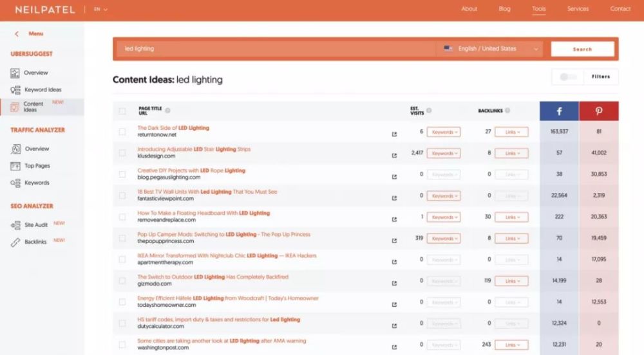Open English / United States language selector

490,49
